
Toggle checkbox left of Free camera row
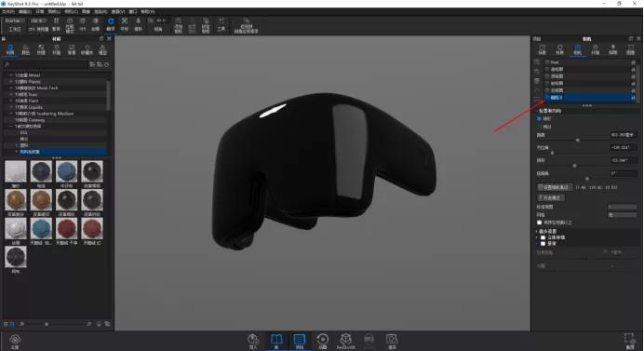tap(547, 62)
